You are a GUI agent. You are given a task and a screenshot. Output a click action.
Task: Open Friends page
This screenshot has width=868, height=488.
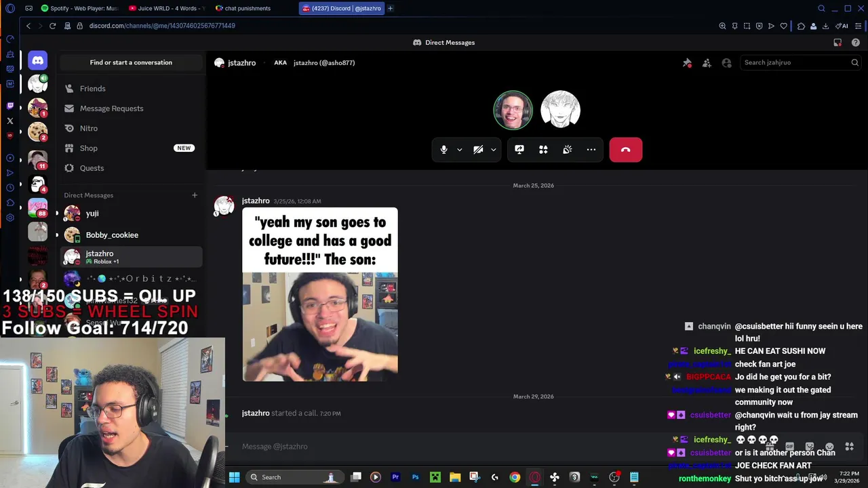coord(131,89)
